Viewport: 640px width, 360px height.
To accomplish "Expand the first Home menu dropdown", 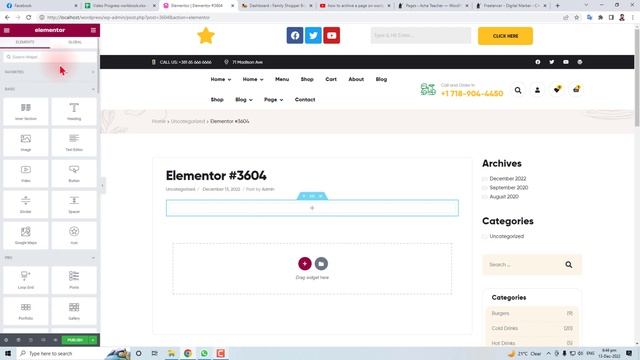I will coord(220,79).
